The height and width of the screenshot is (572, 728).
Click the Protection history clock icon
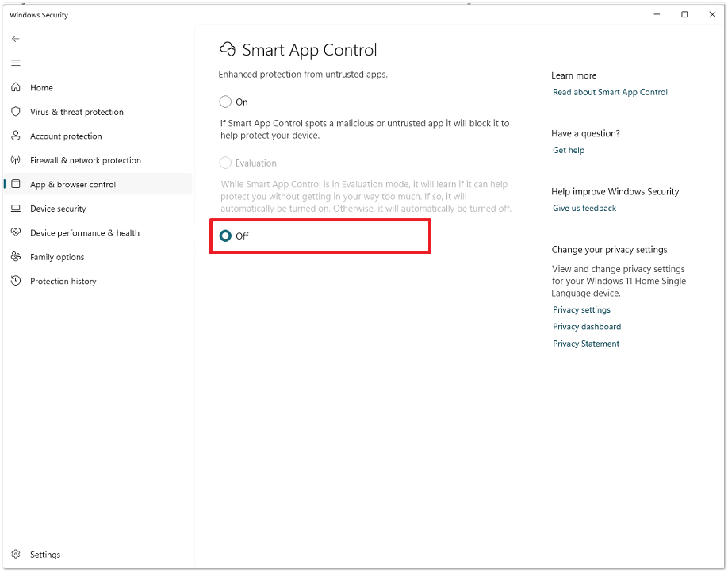(x=16, y=281)
